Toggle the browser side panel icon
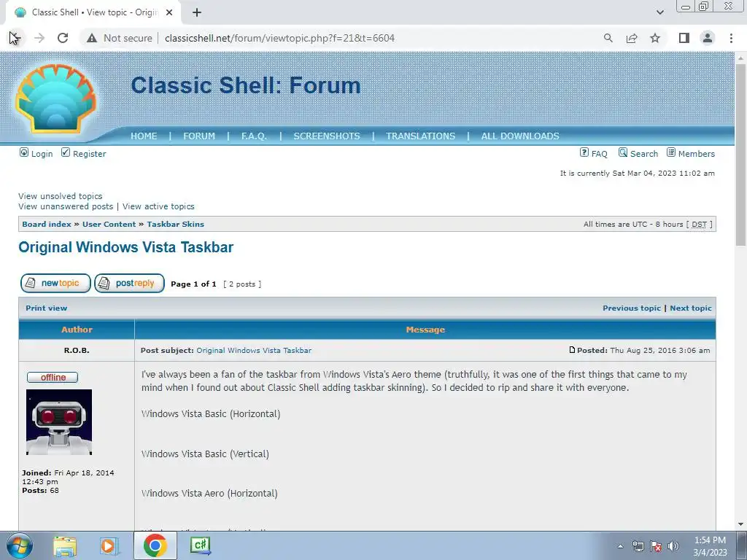The image size is (747, 560). pos(684,38)
